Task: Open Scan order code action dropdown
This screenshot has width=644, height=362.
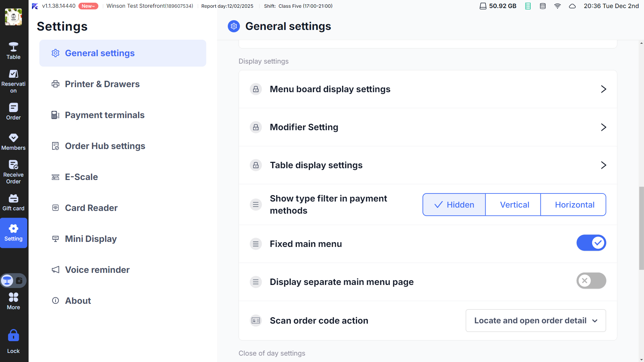Action: (x=535, y=321)
